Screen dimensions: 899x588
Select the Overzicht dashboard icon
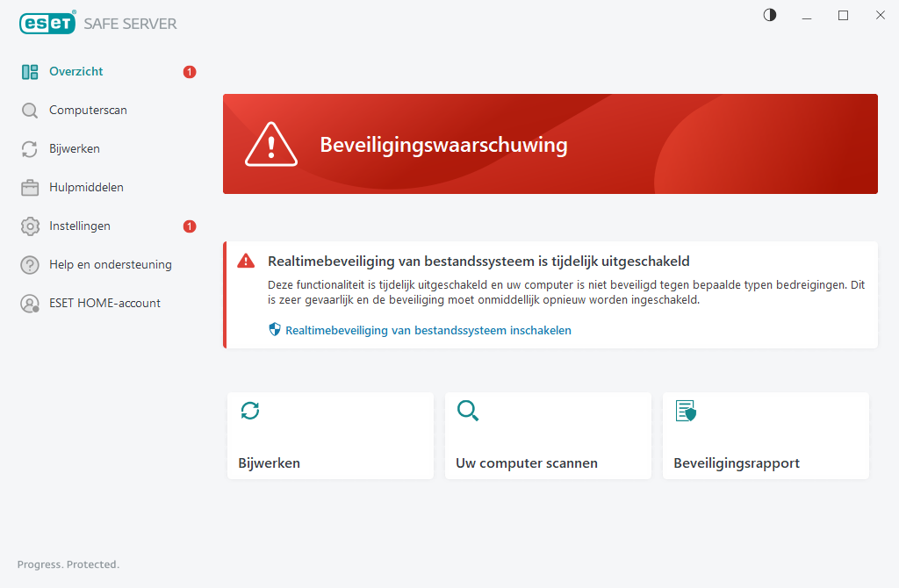click(x=30, y=71)
